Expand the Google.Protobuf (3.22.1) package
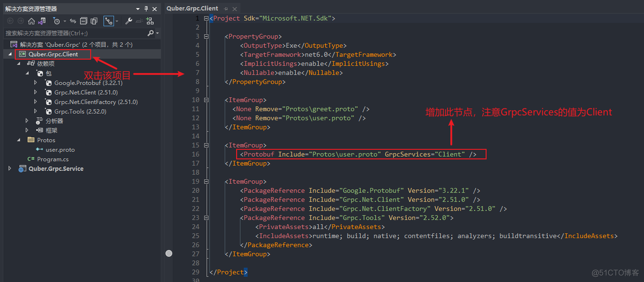 point(36,83)
